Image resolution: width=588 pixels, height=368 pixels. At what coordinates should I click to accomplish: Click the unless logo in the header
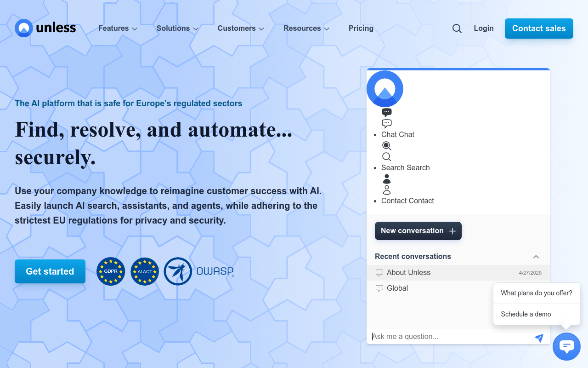click(x=45, y=28)
